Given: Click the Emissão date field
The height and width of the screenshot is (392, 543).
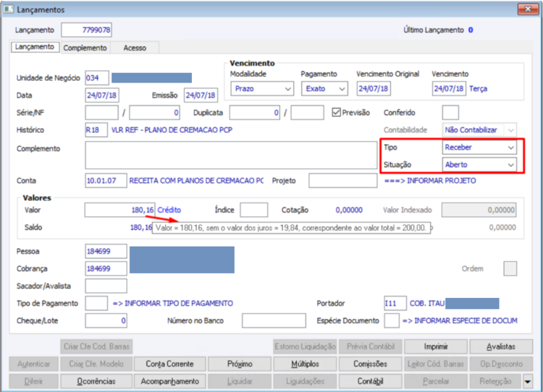Looking at the screenshot, I should [x=201, y=95].
